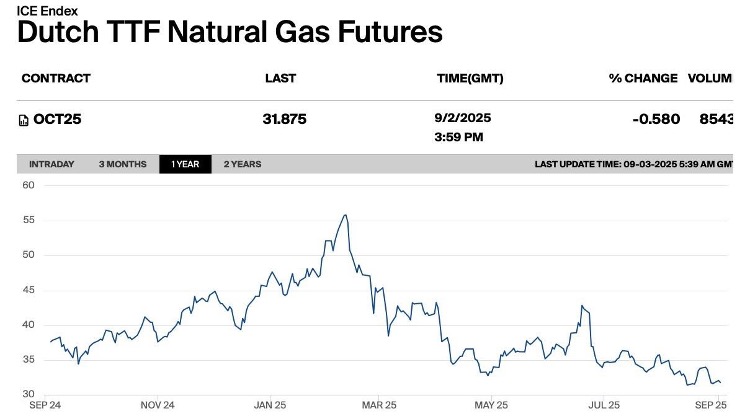The image size is (750, 420).
Task: Click the ICE Endex exchange label
Action: 47,11
